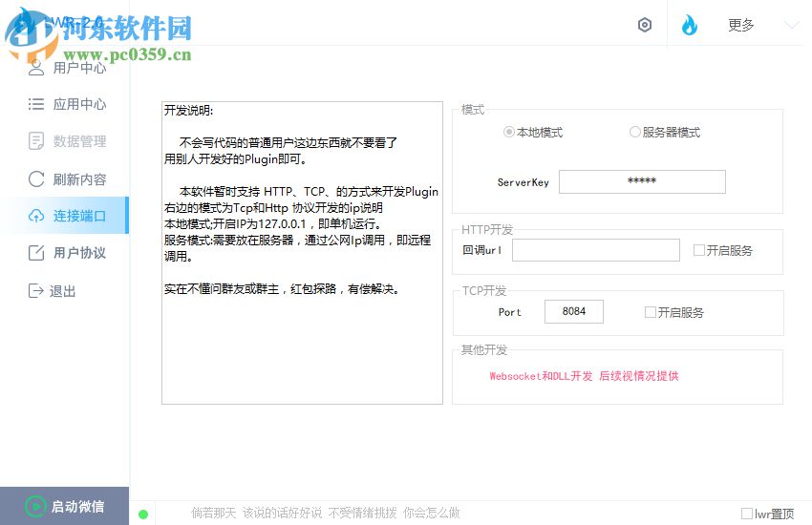Click the user icon beside 用户中心
The image size is (812, 525).
click(x=36, y=68)
